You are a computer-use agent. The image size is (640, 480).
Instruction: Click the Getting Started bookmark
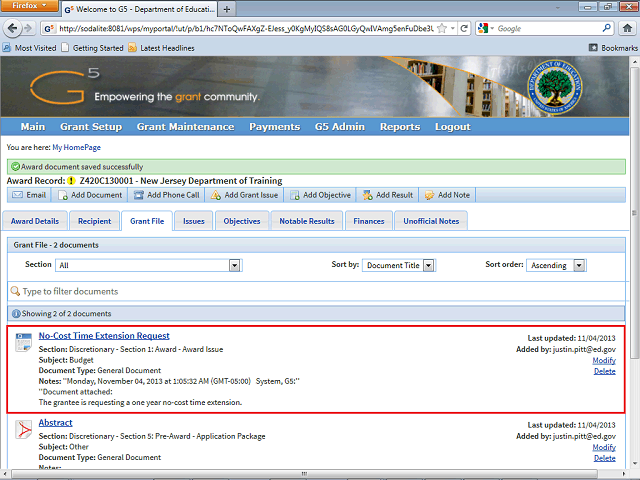92,48
